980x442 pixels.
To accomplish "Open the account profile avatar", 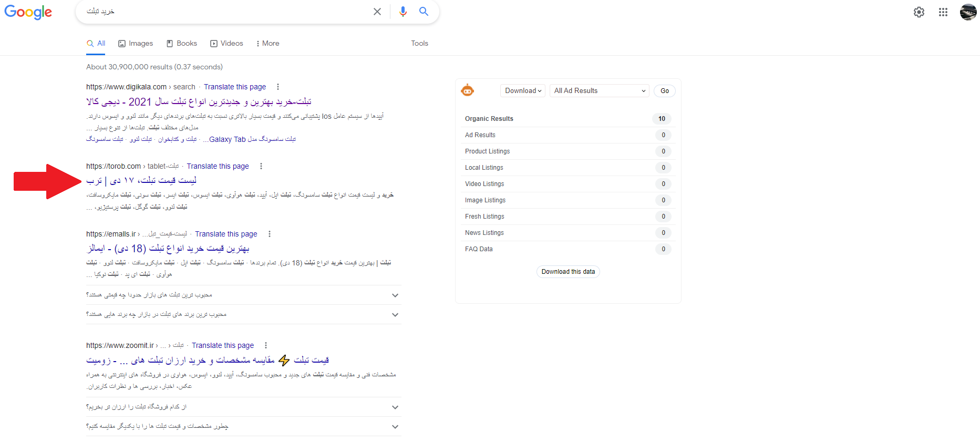I will tap(968, 12).
